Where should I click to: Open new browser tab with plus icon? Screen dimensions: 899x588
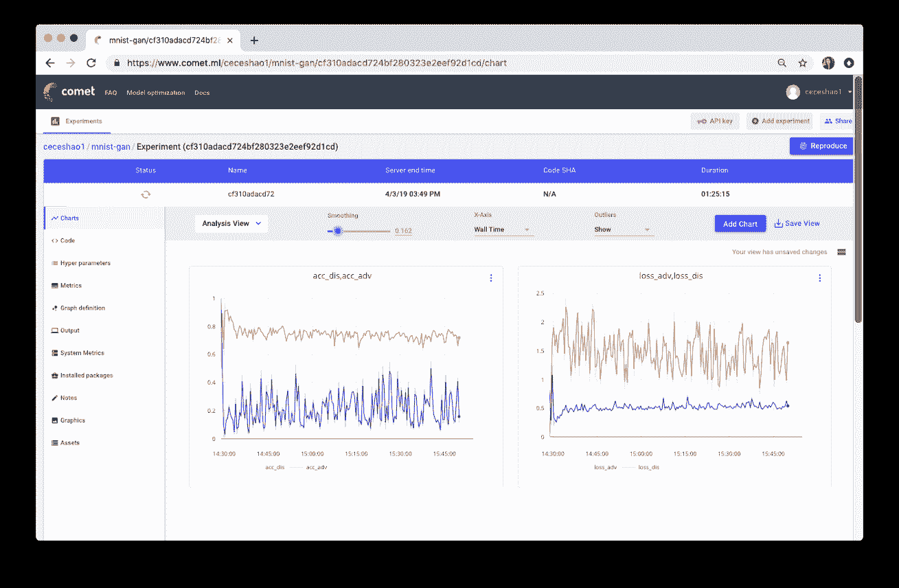click(x=254, y=41)
